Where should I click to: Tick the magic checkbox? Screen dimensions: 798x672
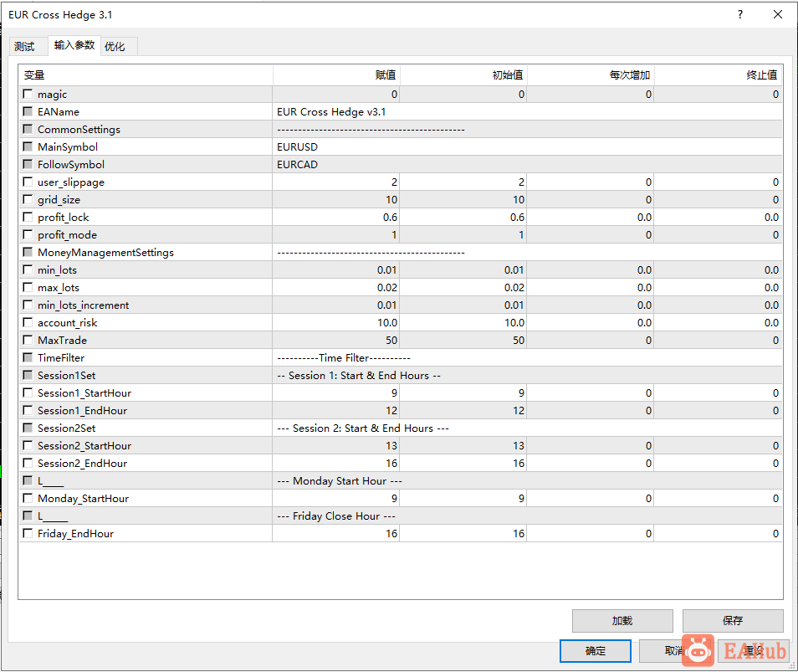28,94
